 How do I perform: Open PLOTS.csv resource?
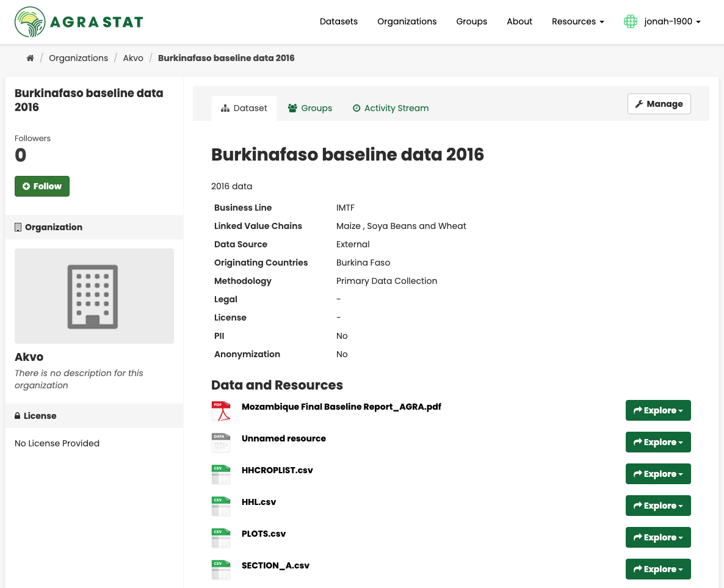click(x=264, y=534)
